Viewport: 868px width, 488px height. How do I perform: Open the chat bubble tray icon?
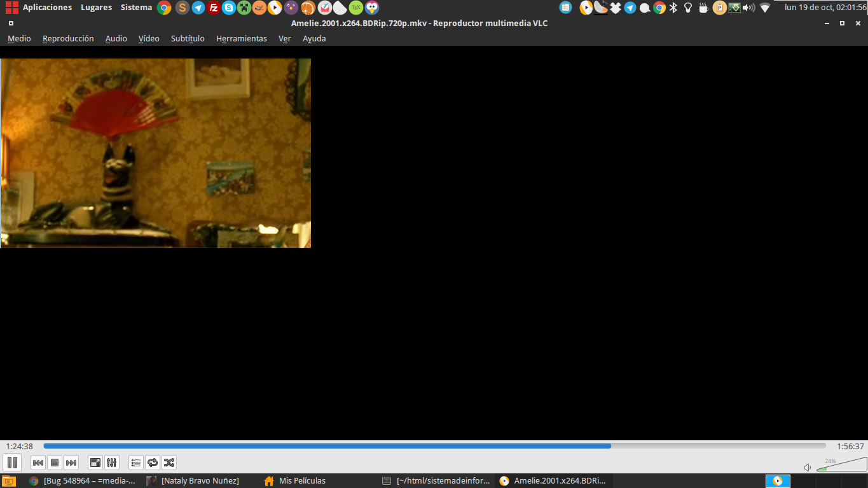[x=645, y=8]
